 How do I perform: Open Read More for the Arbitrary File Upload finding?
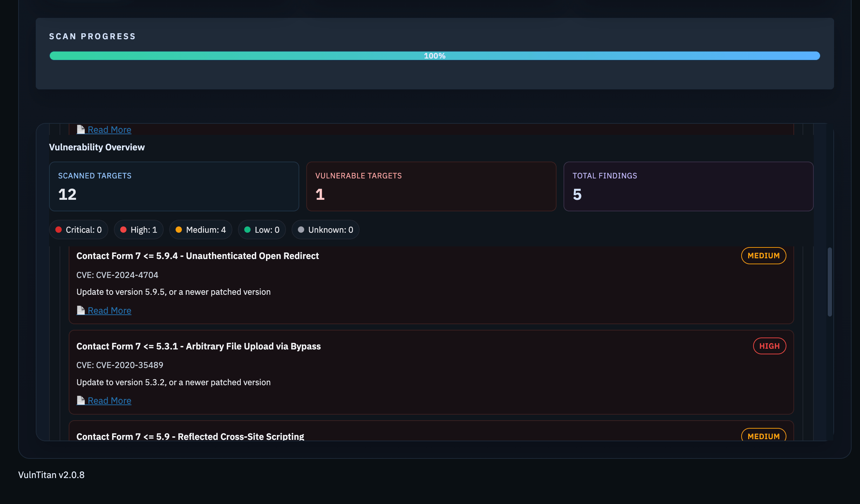109,400
